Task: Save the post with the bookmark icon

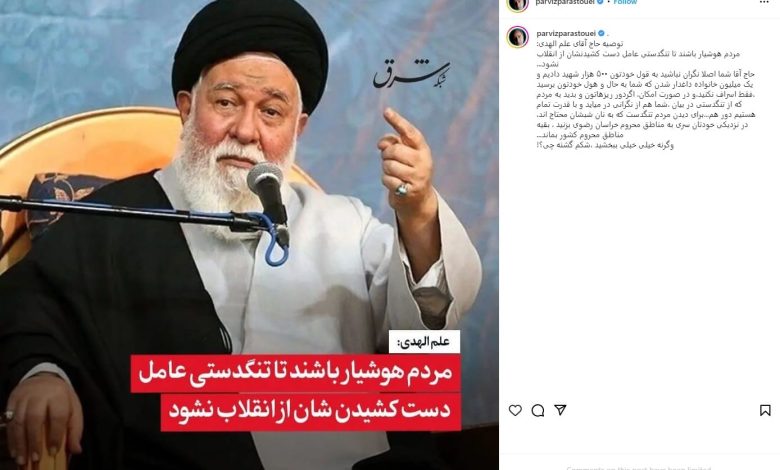Action: coord(765,410)
